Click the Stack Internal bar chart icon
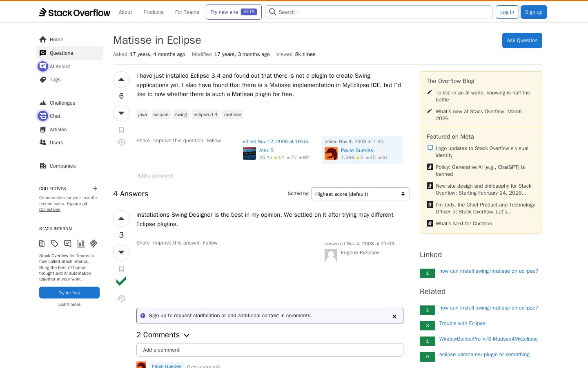 (x=81, y=244)
